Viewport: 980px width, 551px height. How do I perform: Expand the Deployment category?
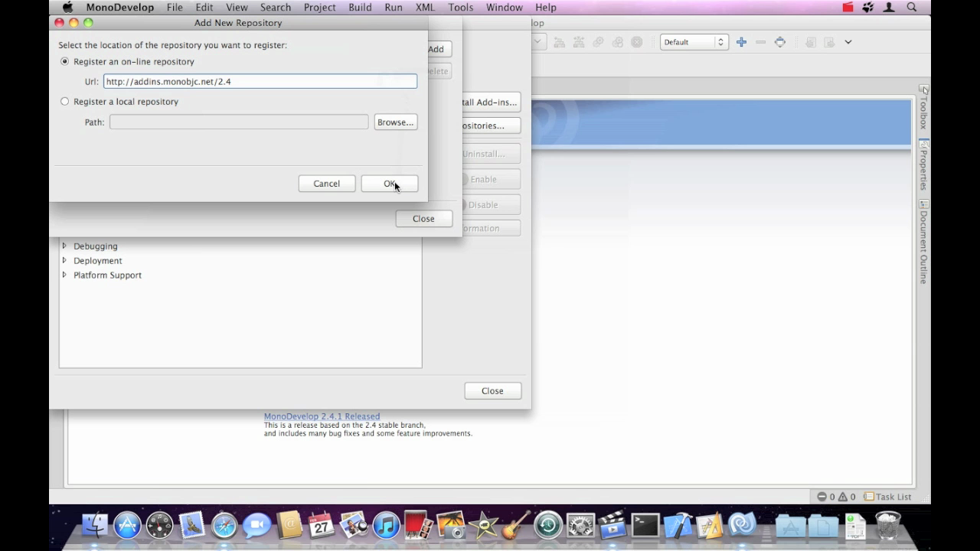(64, 261)
